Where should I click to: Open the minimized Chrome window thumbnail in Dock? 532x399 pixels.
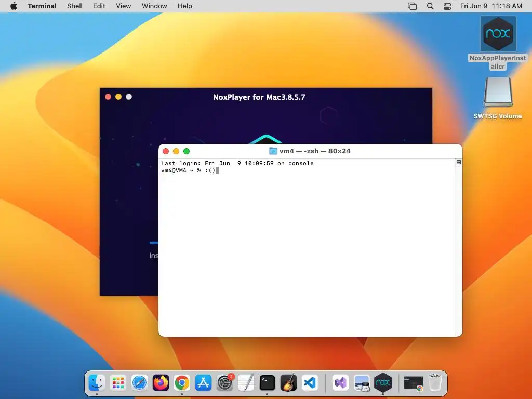coord(413,383)
